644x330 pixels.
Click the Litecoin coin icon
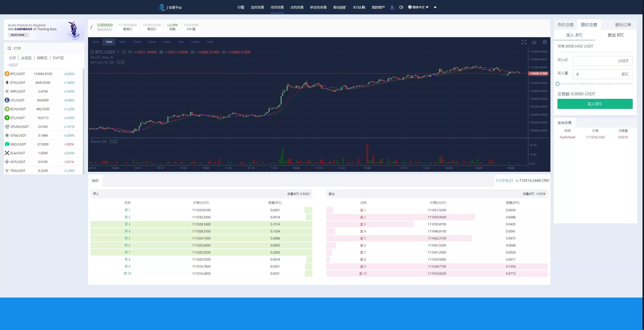pos(7,100)
